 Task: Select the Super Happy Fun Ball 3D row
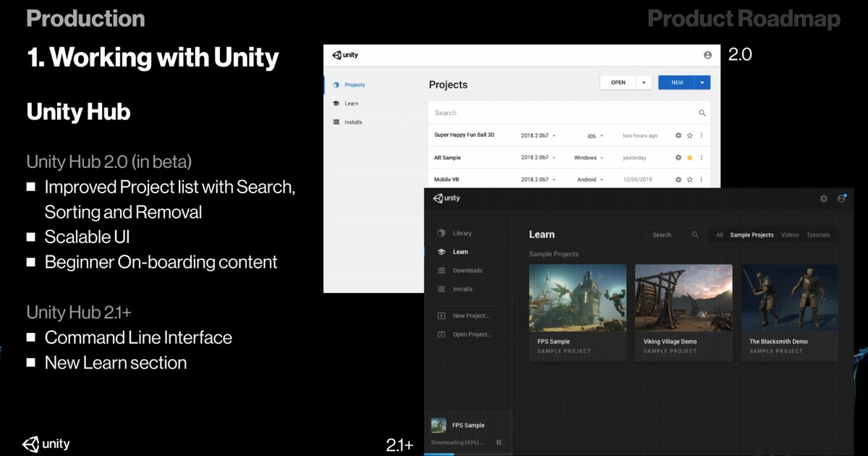[569, 135]
